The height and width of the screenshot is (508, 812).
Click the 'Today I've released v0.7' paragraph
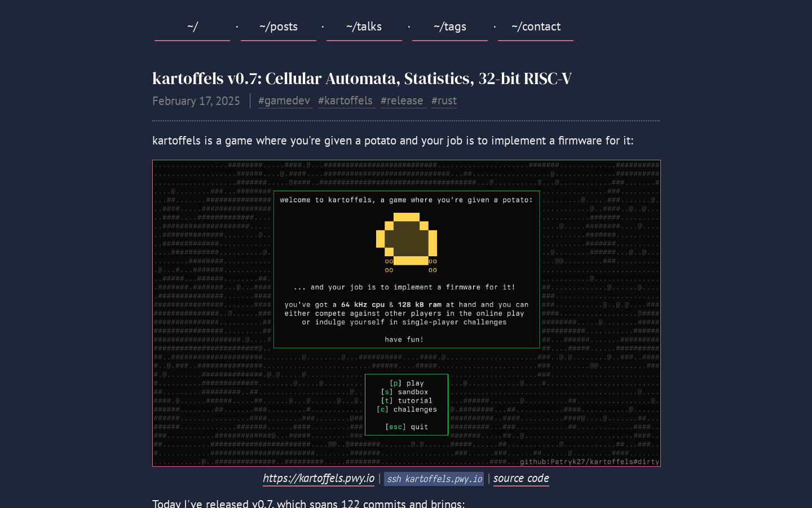click(x=308, y=503)
